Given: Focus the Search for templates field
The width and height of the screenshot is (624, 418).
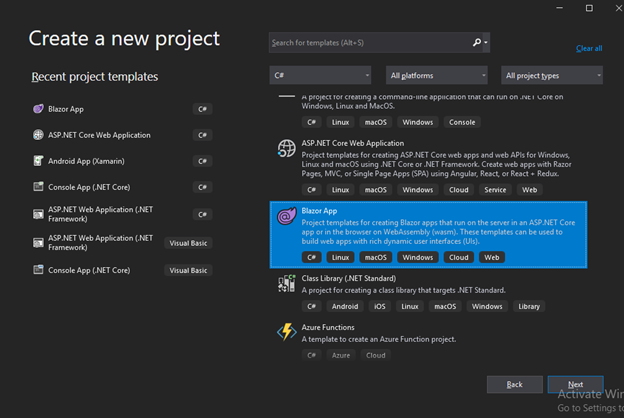Looking at the screenshot, I should point(370,43).
